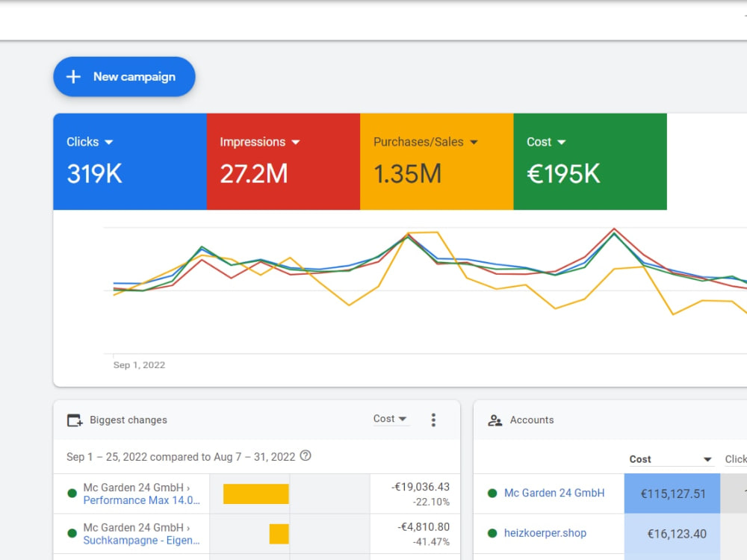Click the date comparison help icon

[x=306, y=455]
